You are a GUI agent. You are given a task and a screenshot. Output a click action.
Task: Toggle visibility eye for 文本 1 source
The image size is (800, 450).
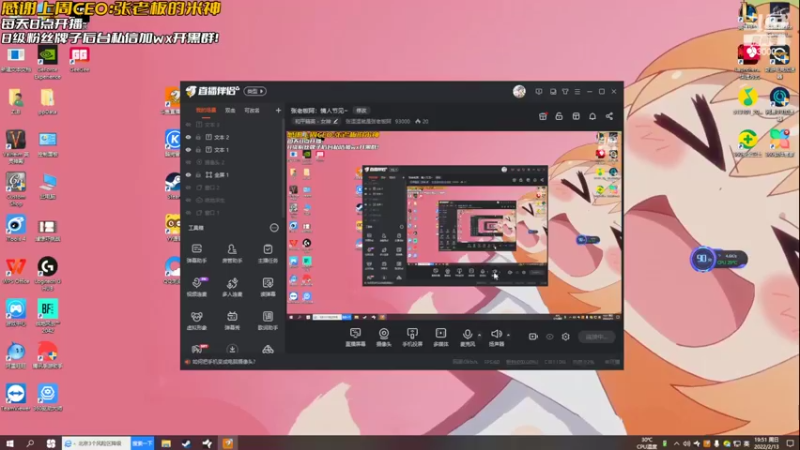tap(188, 150)
